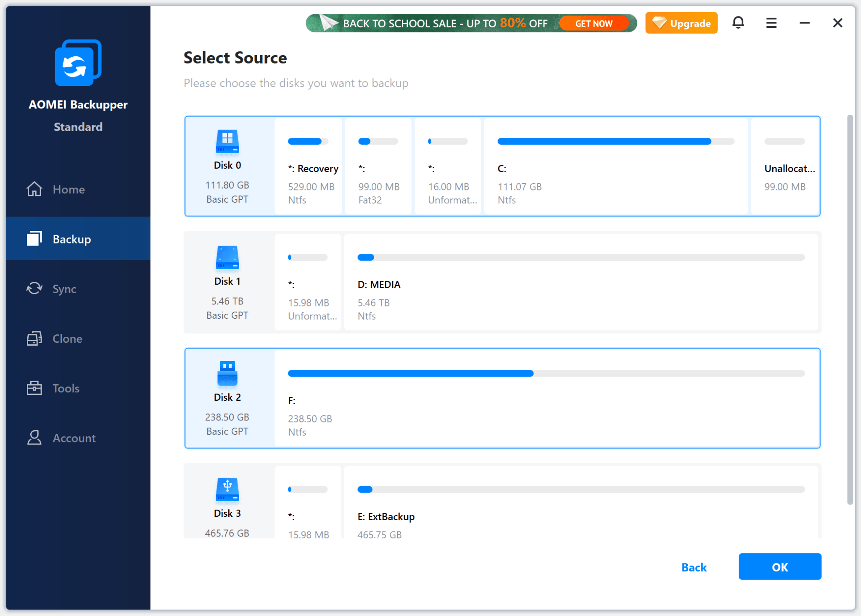Screen dimensions: 861x616
Task: Click the Recovery partition usage bar
Action: [308, 141]
